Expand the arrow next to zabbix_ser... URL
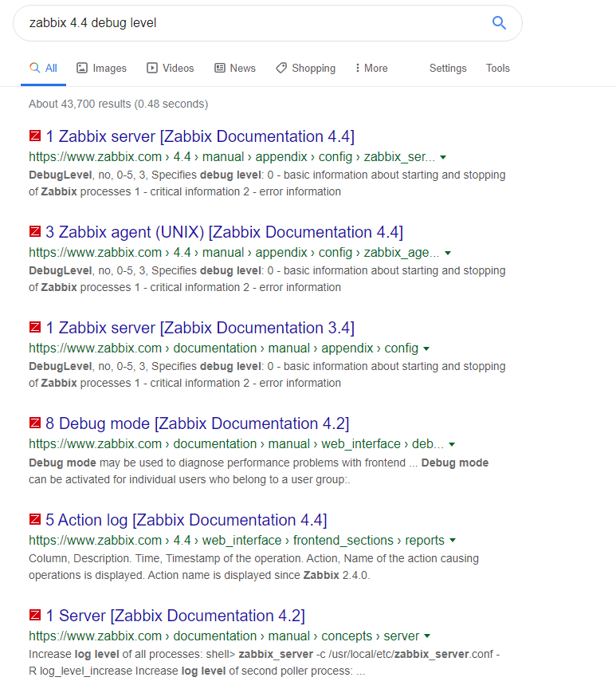This screenshot has height=689, width=616. tap(443, 157)
